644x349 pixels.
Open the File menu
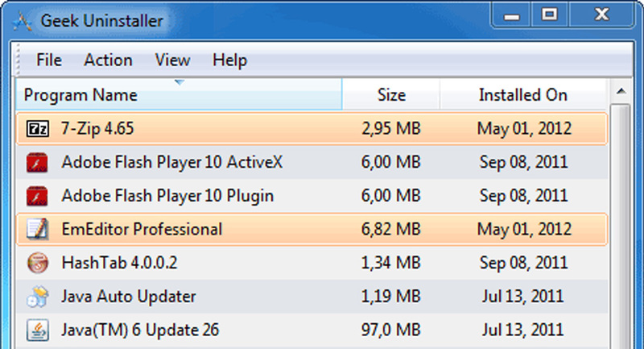pyautogui.click(x=49, y=60)
